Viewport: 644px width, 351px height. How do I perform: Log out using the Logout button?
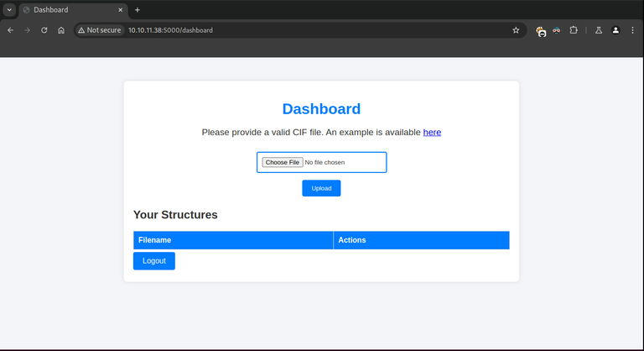click(154, 261)
